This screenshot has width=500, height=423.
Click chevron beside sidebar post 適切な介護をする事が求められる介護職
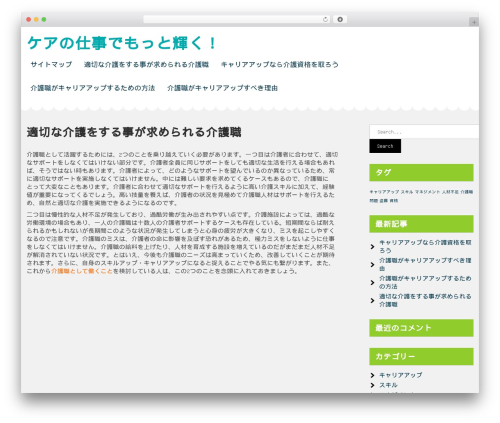pos(373,301)
